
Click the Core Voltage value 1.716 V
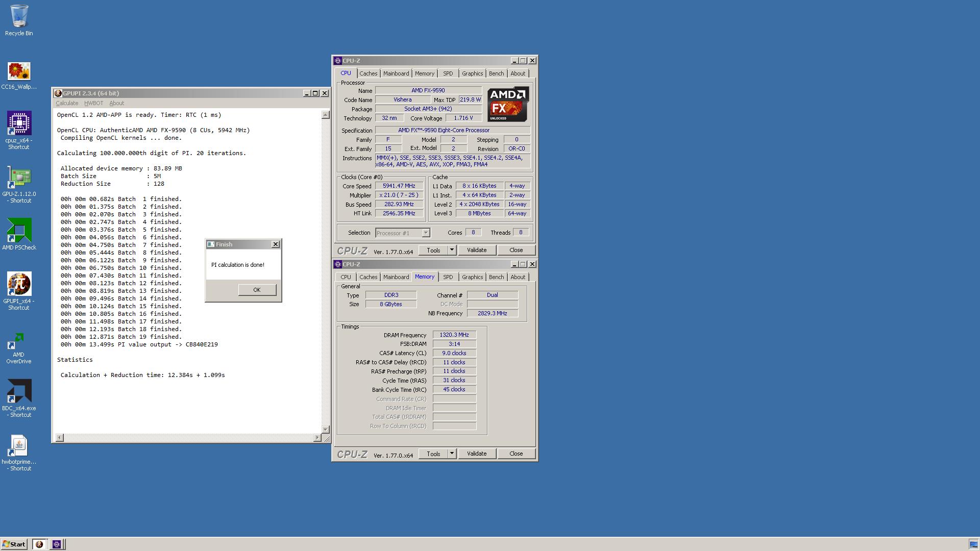coord(463,118)
